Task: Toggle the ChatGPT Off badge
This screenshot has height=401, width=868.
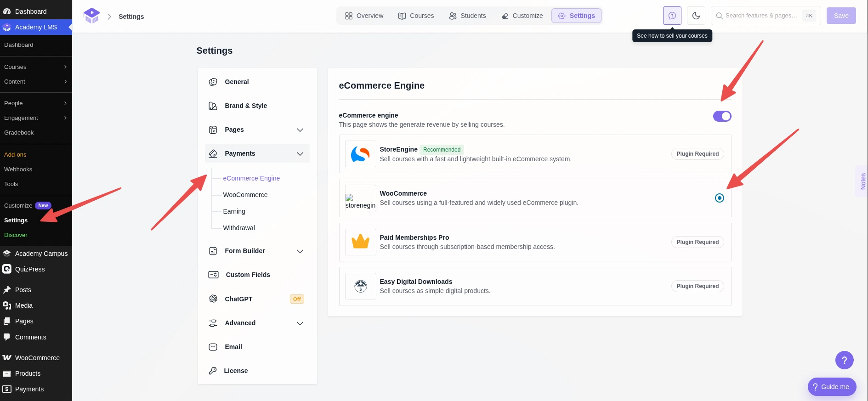Action: (297, 299)
